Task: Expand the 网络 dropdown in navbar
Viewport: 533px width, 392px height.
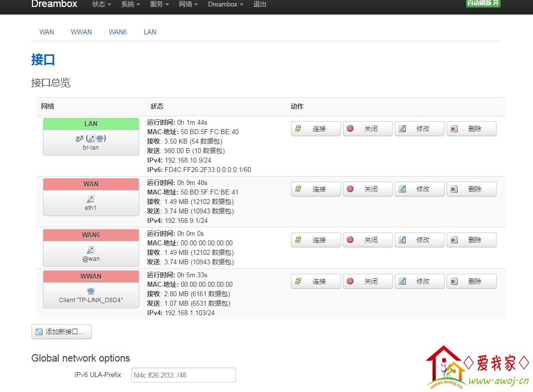Action: pyautogui.click(x=188, y=4)
